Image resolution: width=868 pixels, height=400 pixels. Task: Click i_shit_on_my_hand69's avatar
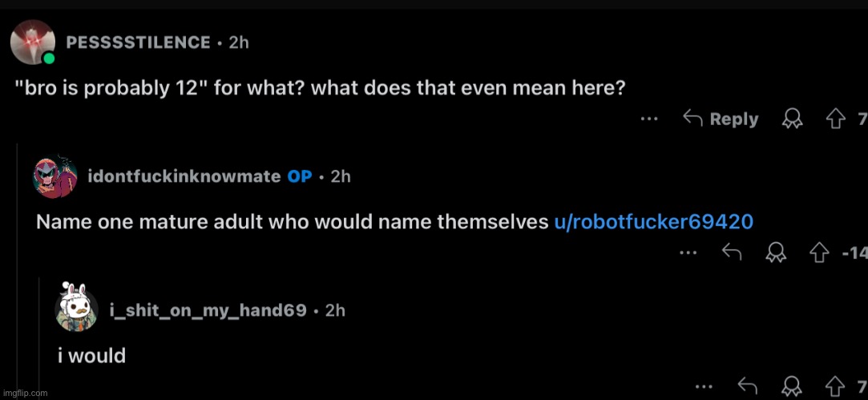(76, 309)
